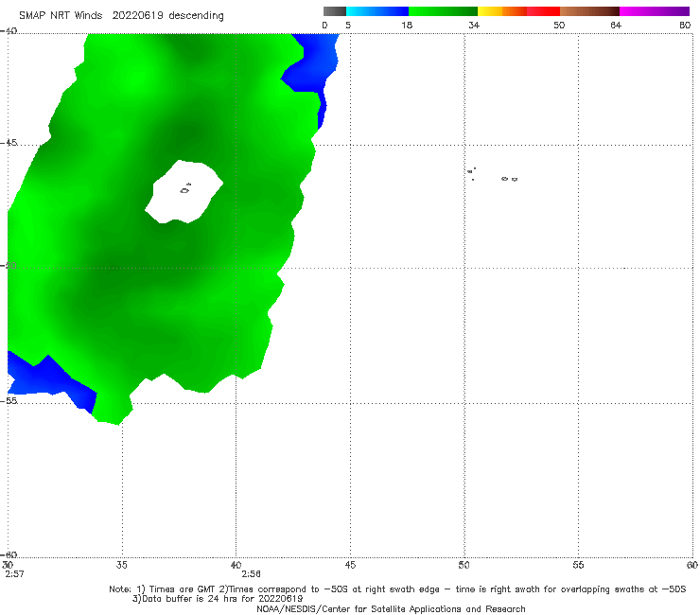The width and height of the screenshot is (700, 615).
Task: Click the color bar label '18'
Action: tap(407, 26)
